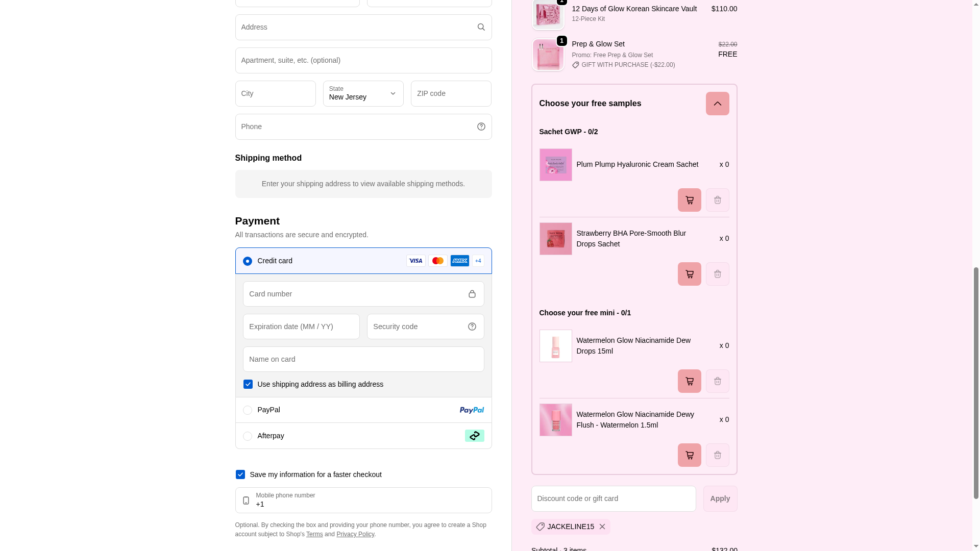Click the Apply discount button
Image resolution: width=980 pixels, height=551 pixels.
point(720,498)
